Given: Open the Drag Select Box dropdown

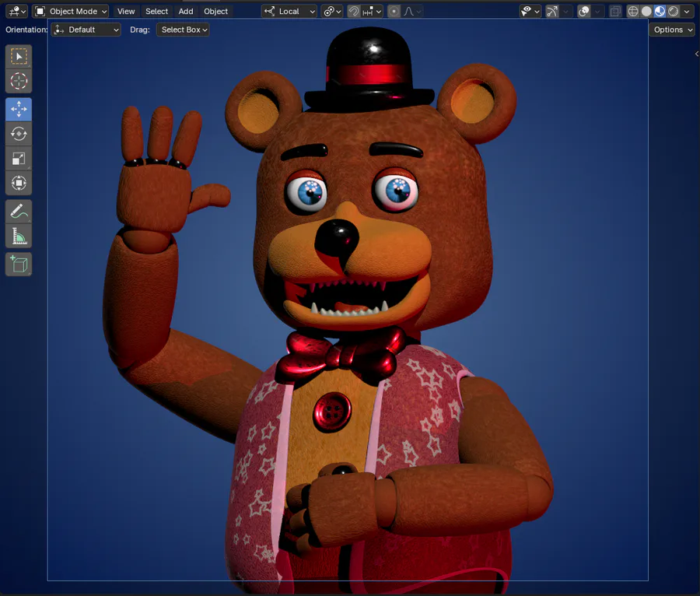Looking at the screenshot, I should [x=183, y=30].
